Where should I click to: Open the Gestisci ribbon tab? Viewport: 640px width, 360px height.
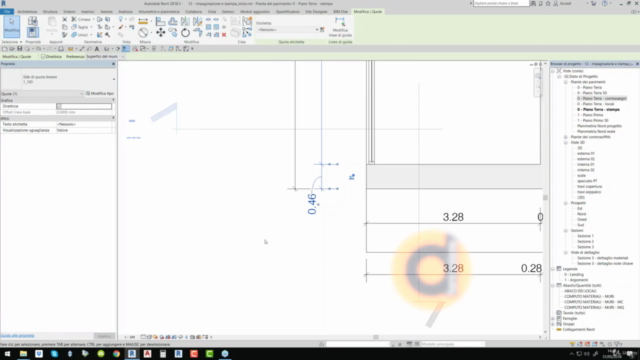228,12
